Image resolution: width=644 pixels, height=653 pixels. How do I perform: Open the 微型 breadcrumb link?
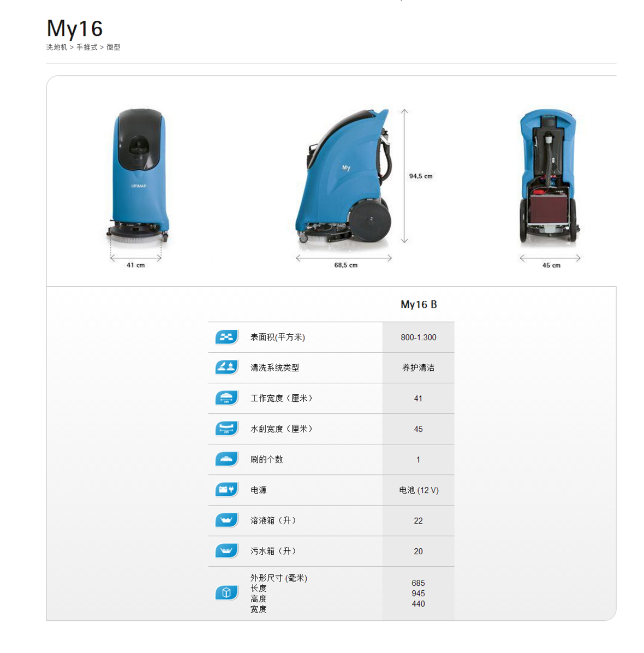point(113,47)
